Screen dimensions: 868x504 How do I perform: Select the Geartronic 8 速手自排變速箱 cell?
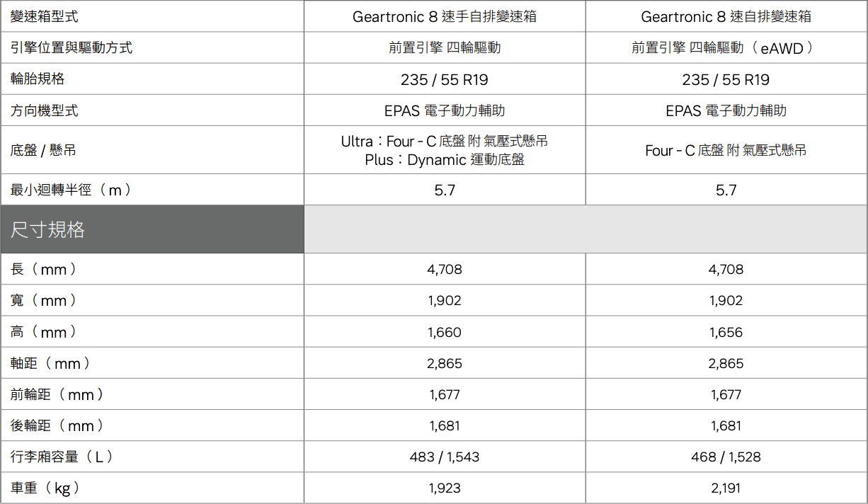click(x=445, y=16)
